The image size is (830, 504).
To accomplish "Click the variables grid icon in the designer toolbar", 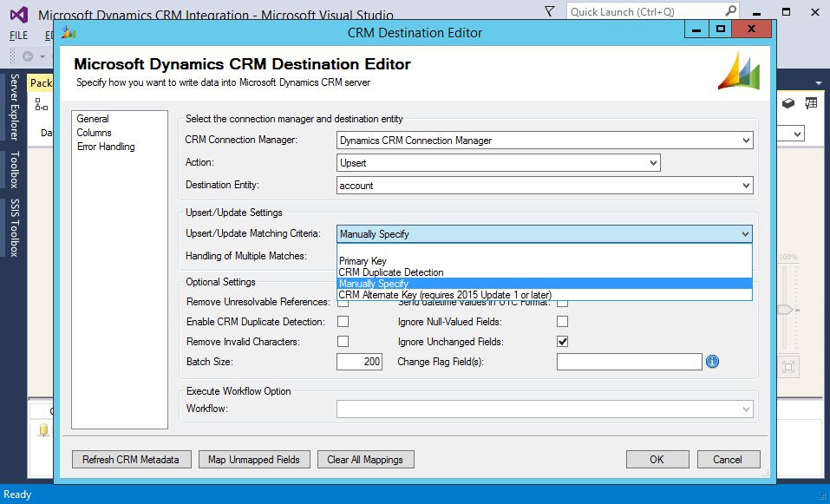I will (x=811, y=103).
